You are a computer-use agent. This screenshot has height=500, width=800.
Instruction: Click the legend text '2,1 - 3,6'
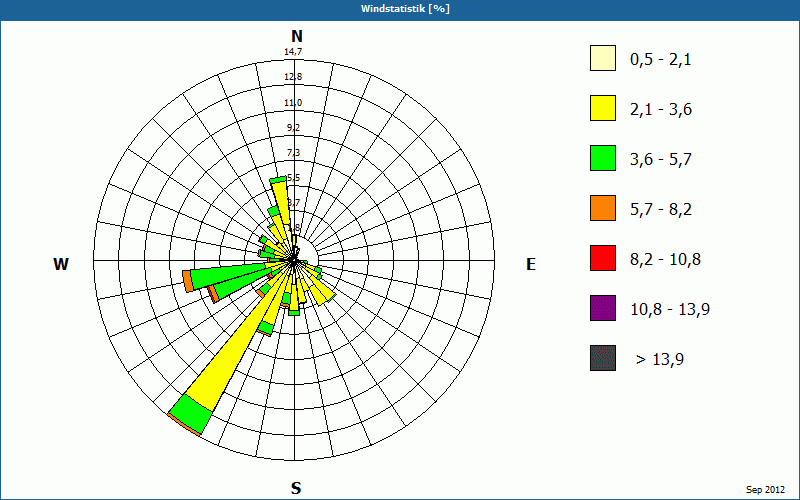click(661, 110)
